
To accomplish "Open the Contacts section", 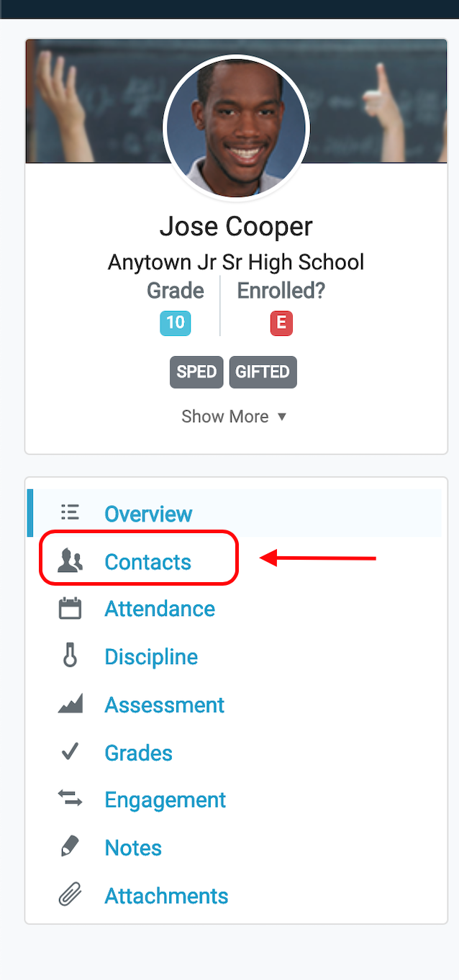I will (147, 561).
